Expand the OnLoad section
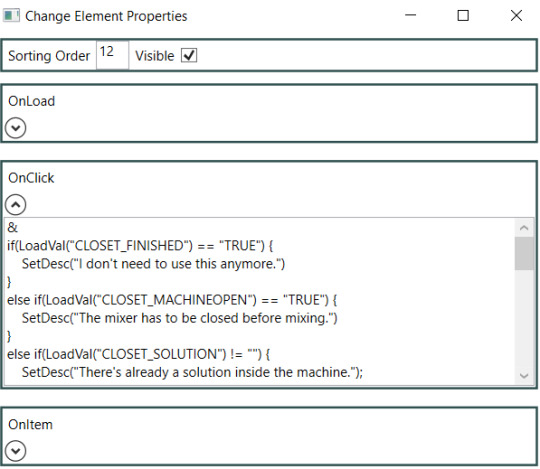540x469 pixels. coord(15,128)
